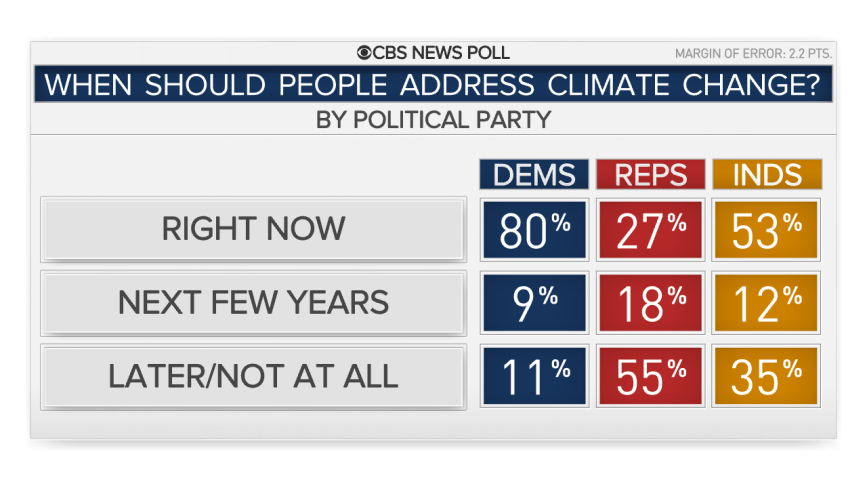
Task: Click the blue 9% Dems cell
Action: (534, 303)
